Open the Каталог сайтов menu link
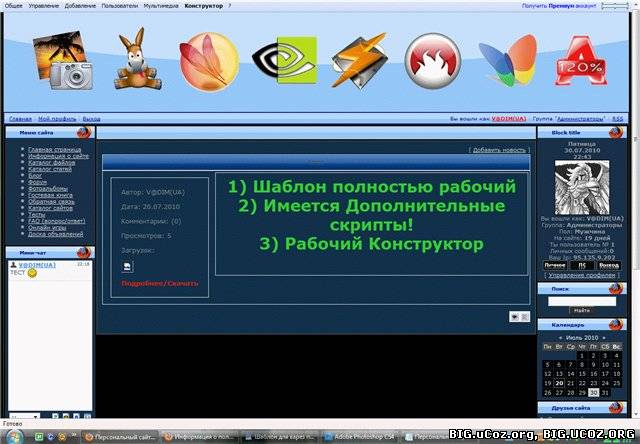The height and width of the screenshot is (444, 640). (x=50, y=208)
